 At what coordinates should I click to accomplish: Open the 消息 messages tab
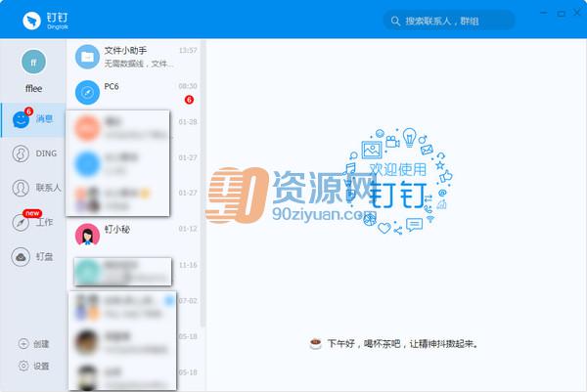point(33,119)
